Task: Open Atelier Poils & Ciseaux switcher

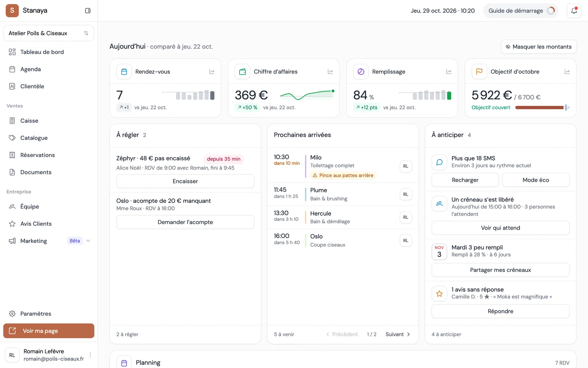Action: (49, 33)
